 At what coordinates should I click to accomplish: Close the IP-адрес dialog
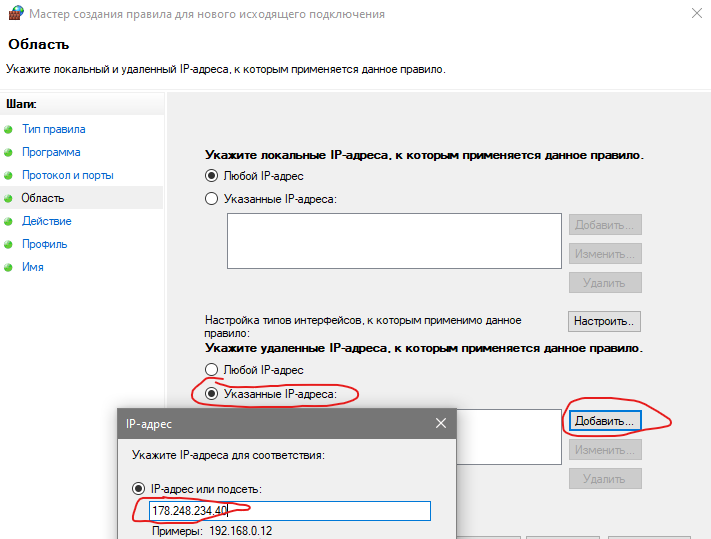click(x=441, y=423)
